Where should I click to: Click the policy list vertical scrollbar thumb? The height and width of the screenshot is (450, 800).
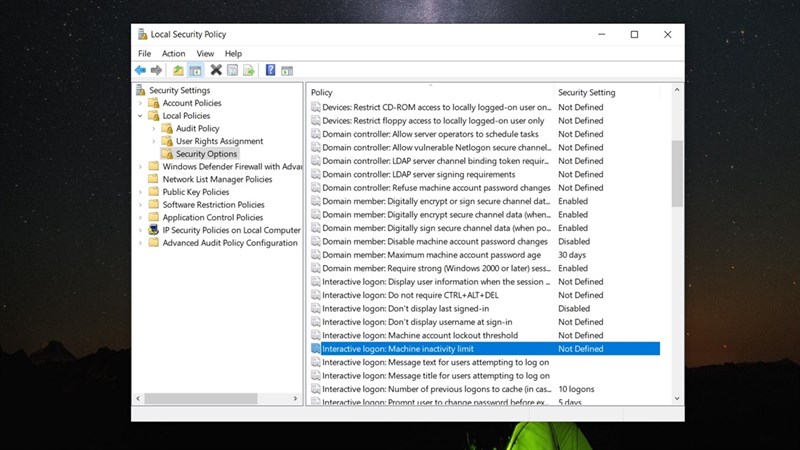click(677, 173)
